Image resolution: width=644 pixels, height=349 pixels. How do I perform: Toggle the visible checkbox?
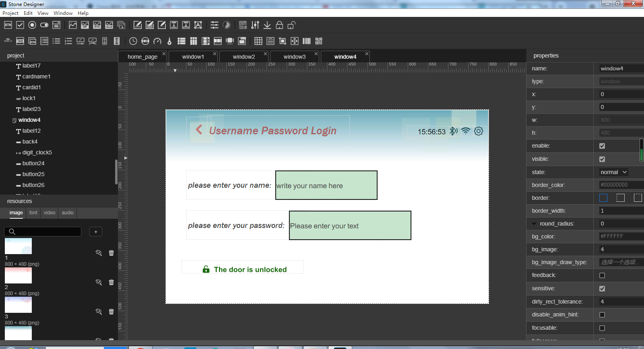(x=602, y=159)
